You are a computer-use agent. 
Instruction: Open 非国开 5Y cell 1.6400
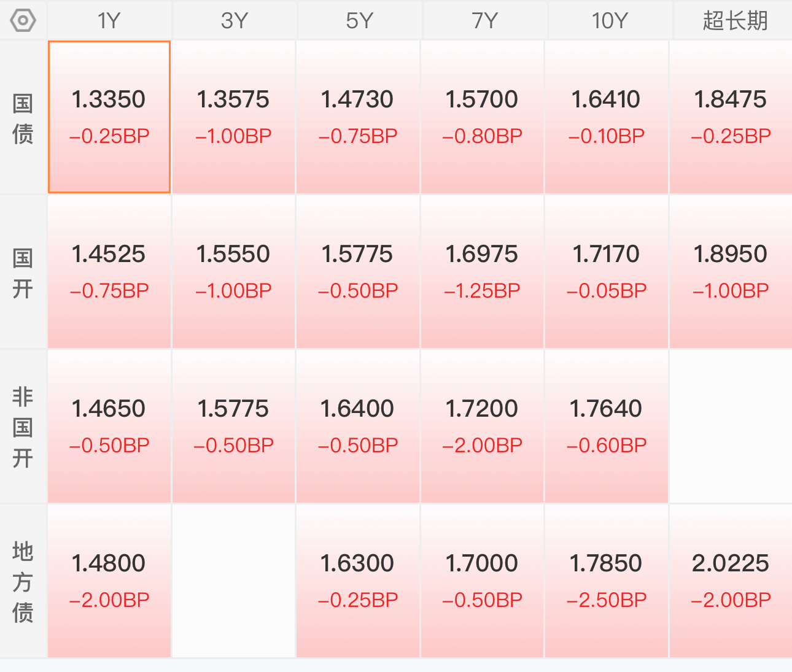click(x=358, y=427)
